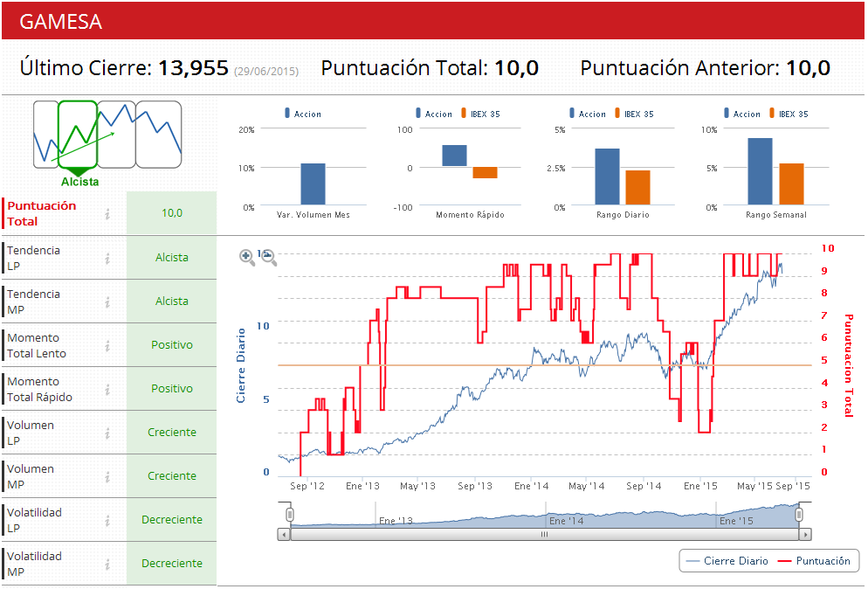The height and width of the screenshot is (589, 868).
Task: Click the orange IBEX 35 Momento Rápido bar
Action: (485, 173)
